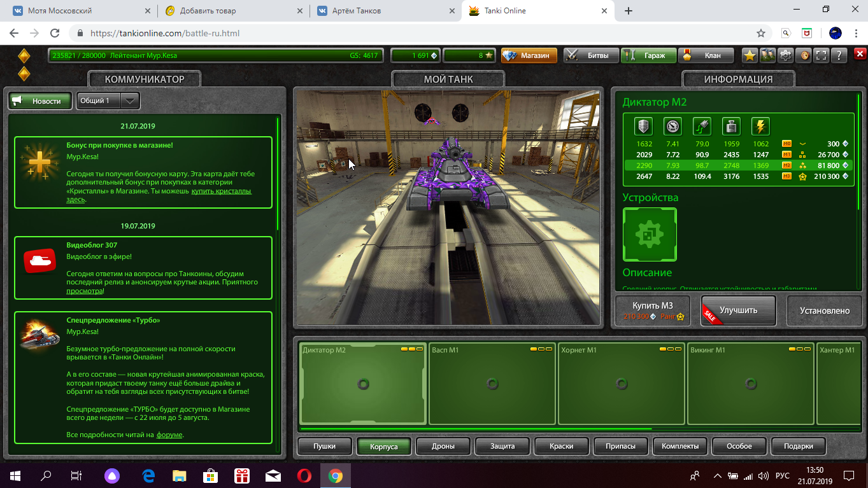Click the turning speed stat icon

tap(702, 126)
